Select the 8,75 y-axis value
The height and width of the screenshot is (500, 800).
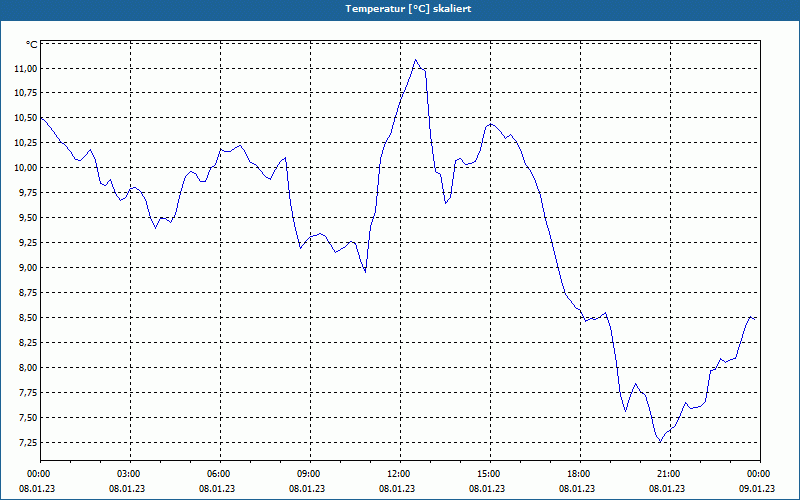coord(28,293)
